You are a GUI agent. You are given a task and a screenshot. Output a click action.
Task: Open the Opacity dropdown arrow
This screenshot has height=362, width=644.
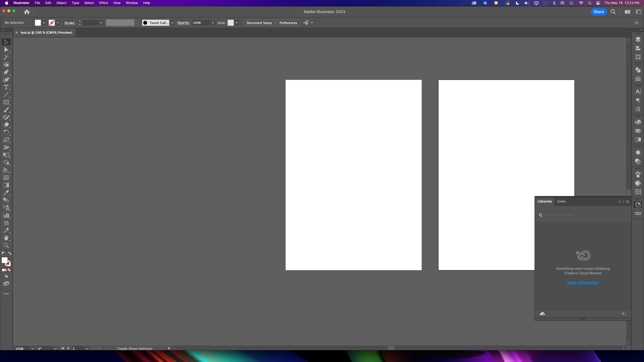coord(213,23)
